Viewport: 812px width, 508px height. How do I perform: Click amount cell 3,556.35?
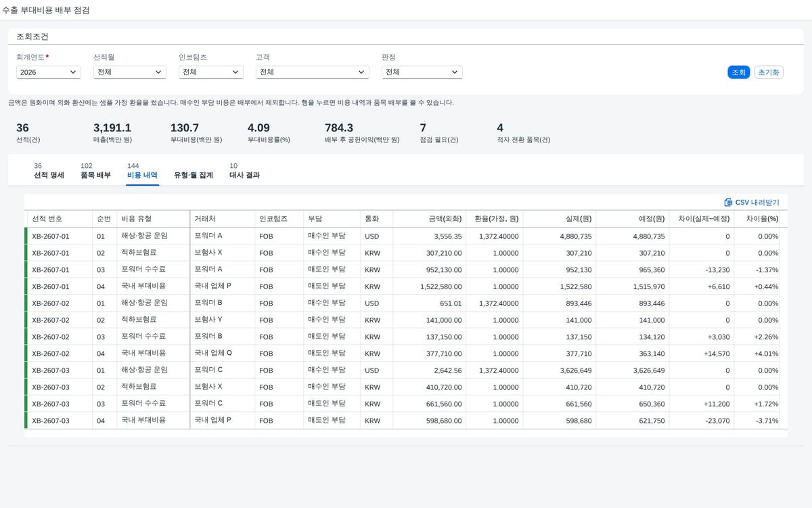coord(430,236)
